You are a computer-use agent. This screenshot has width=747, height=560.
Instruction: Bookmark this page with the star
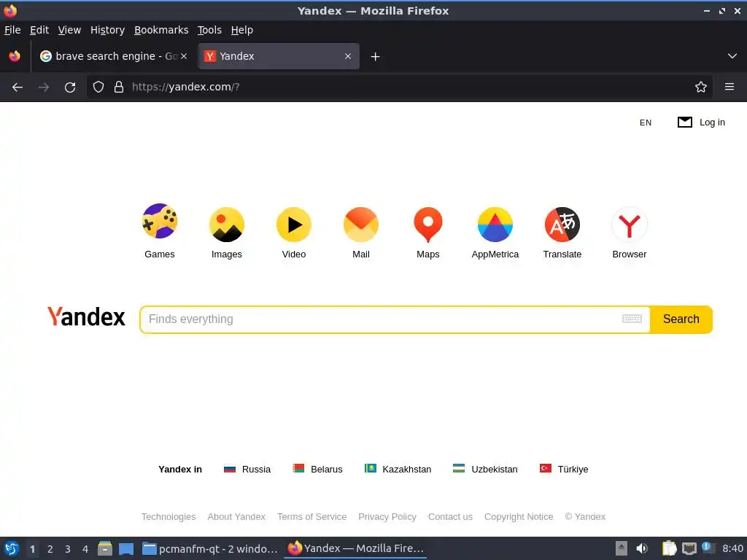pos(701,87)
